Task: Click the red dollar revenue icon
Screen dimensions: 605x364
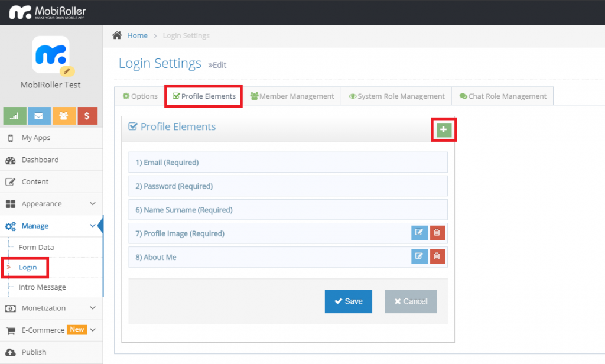Action: point(87,116)
